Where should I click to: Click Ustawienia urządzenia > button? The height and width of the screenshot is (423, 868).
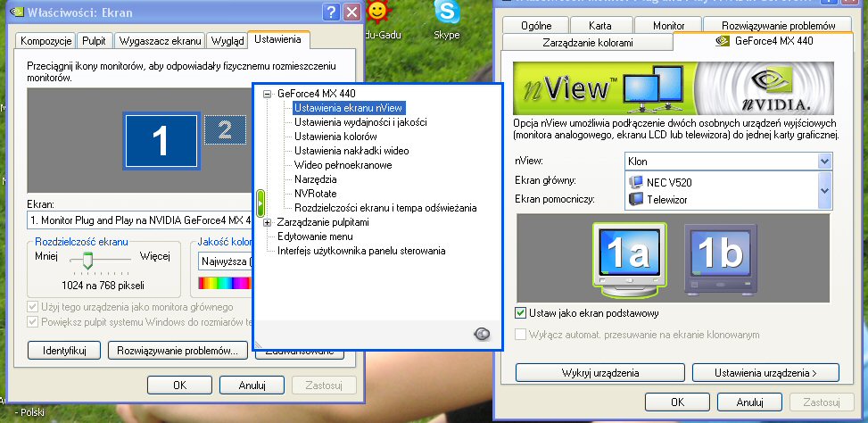765,373
